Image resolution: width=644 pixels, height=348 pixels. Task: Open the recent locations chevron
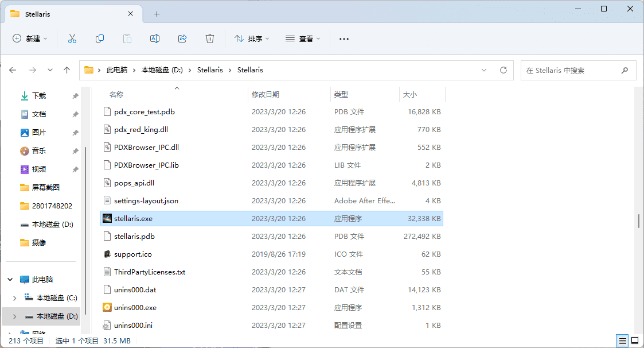click(x=50, y=70)
